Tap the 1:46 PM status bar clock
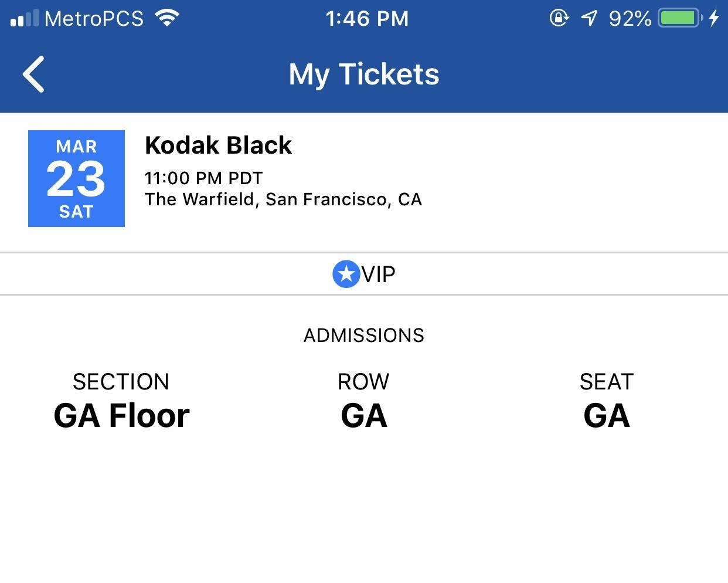 367,19
